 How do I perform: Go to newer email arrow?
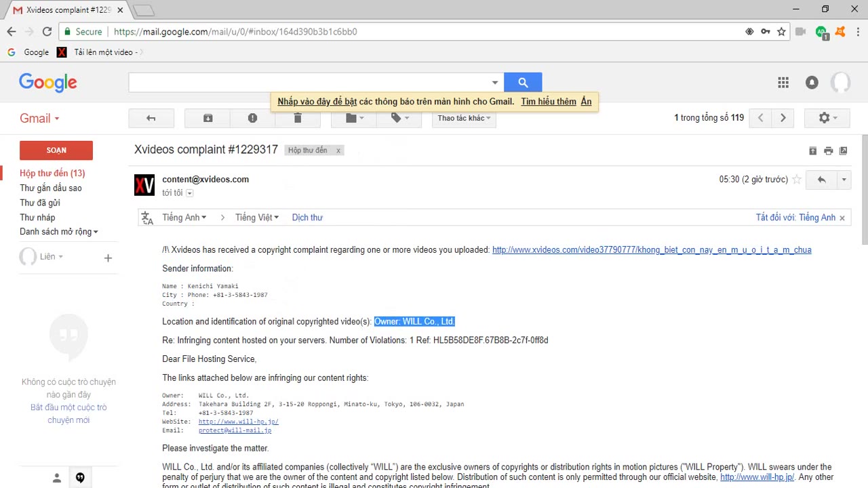[x=761, y=118]
